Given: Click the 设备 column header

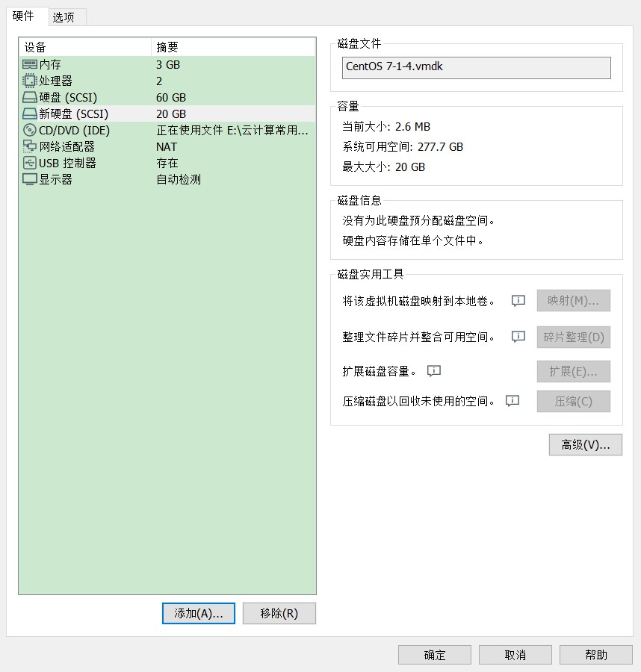Looking at the screenshot, I should click(85, 47).
